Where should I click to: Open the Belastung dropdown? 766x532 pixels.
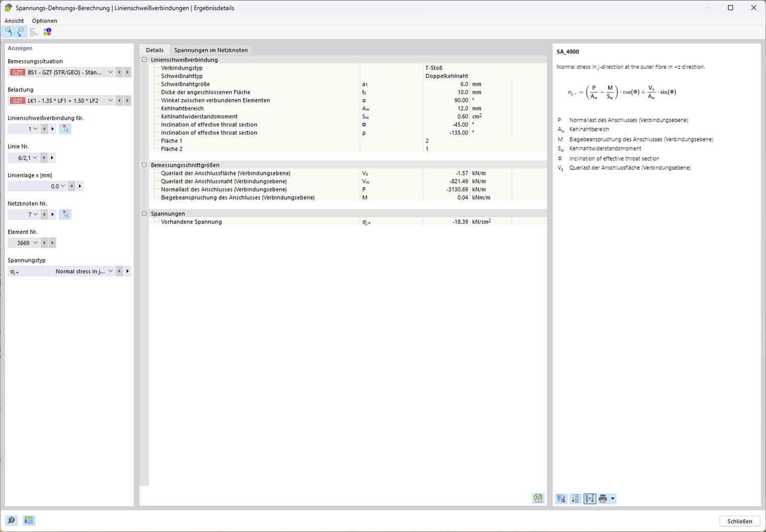click(x=110, y=101)
